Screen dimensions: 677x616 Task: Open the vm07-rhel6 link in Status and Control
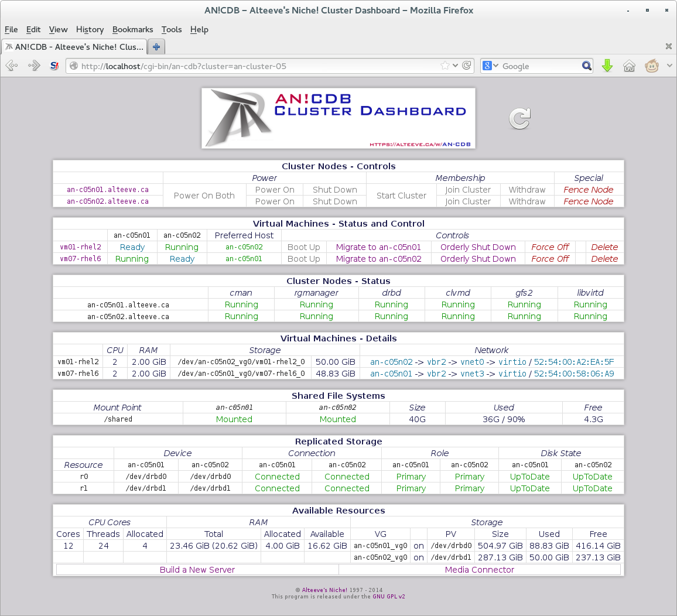[x=80, y=259]
